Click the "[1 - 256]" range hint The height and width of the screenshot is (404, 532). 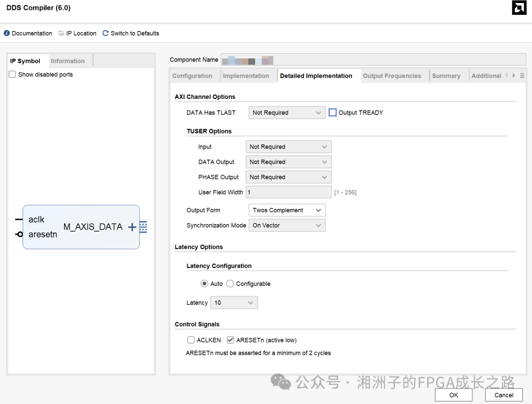point(345,192)
